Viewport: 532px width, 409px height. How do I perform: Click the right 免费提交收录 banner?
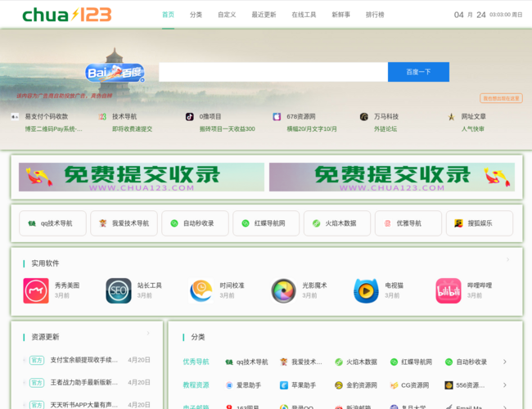click(392, 177)
